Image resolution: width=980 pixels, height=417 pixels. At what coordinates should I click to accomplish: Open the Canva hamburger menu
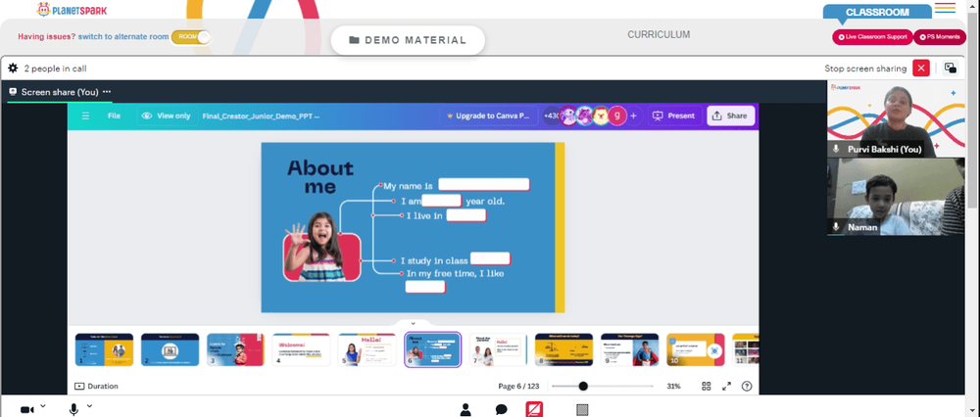(85, 116)
